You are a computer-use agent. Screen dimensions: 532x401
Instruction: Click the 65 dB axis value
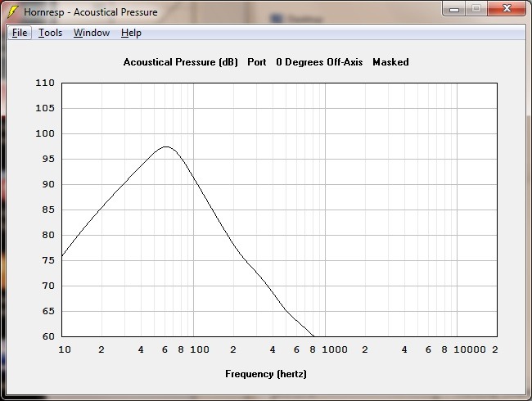(48, 311)
